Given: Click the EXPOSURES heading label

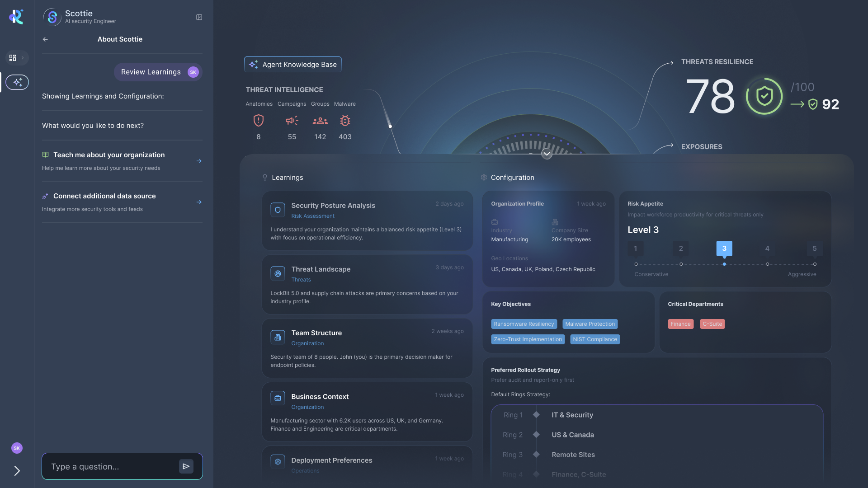Looking at the screenshot, I should coord(702,147).
